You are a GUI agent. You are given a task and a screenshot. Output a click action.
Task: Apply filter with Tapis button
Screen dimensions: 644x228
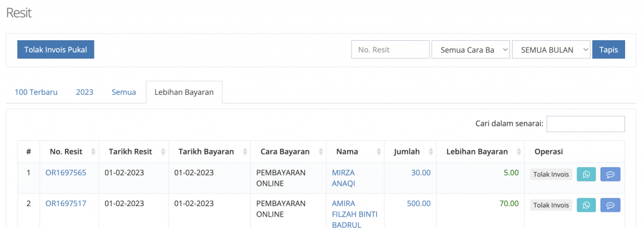609,50
